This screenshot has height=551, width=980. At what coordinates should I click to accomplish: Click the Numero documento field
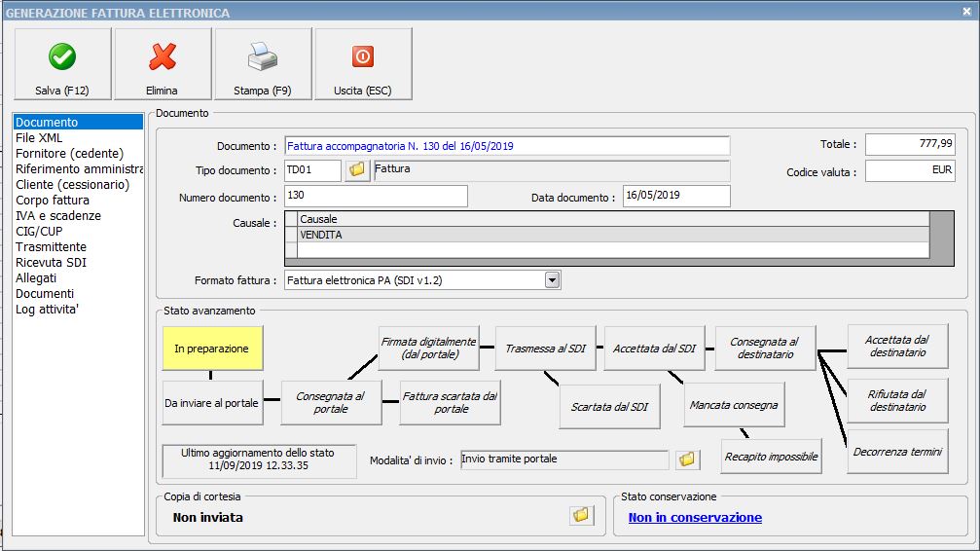[376, 196]
